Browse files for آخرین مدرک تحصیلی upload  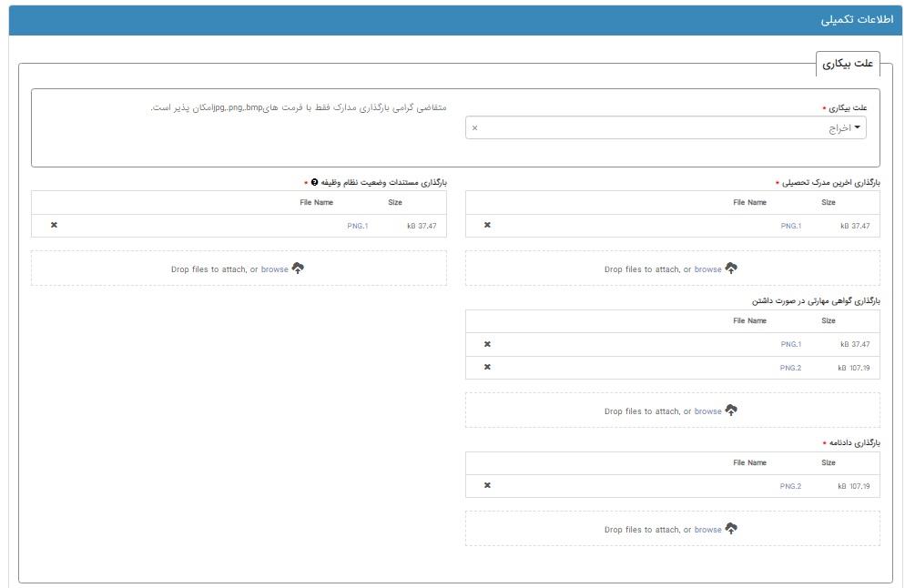point(707,269)
